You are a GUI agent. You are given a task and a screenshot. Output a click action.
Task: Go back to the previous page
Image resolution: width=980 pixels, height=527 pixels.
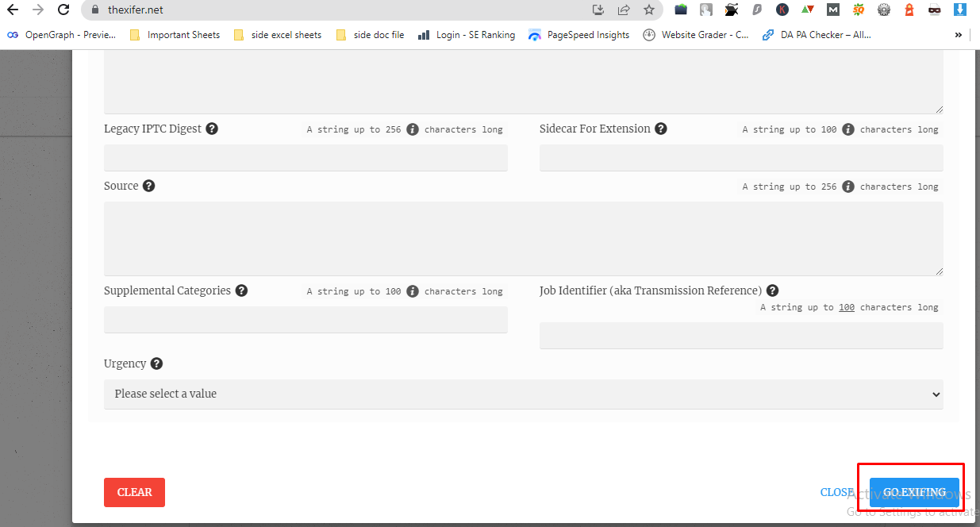[12, 10]
